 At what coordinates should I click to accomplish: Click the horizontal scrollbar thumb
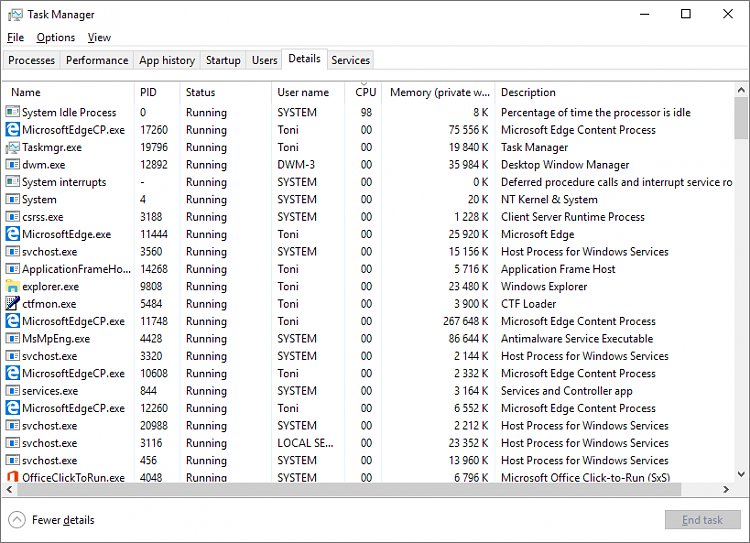[x=349, y=489]
